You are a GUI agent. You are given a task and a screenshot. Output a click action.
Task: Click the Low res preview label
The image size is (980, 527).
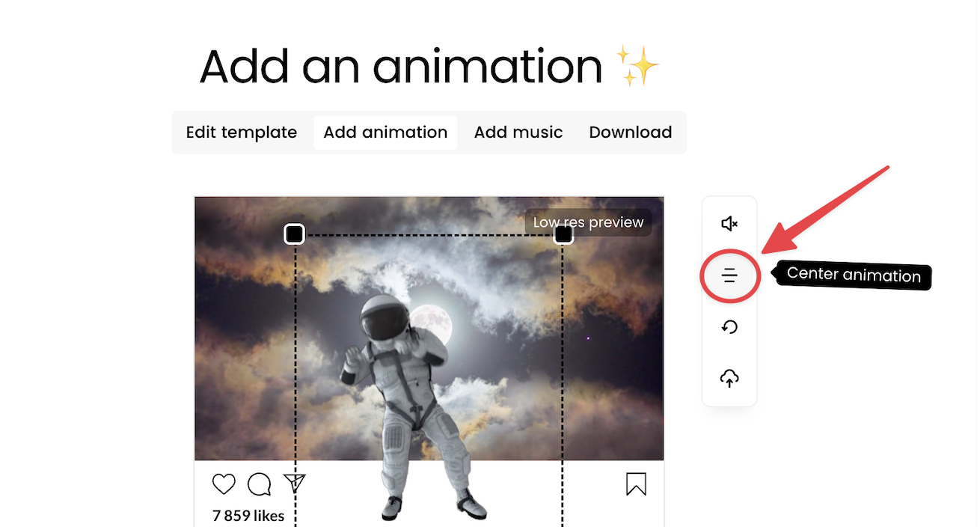tap(588, 222)
